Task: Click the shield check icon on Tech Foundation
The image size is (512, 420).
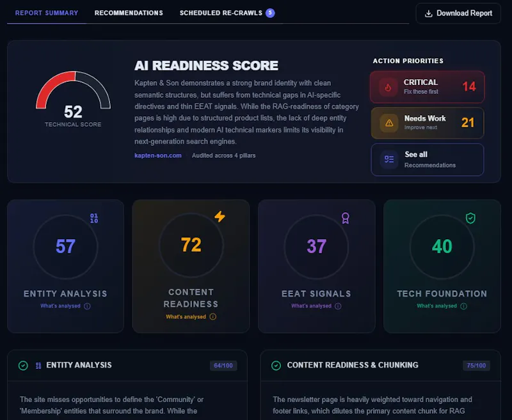Action: pos(470,218)
